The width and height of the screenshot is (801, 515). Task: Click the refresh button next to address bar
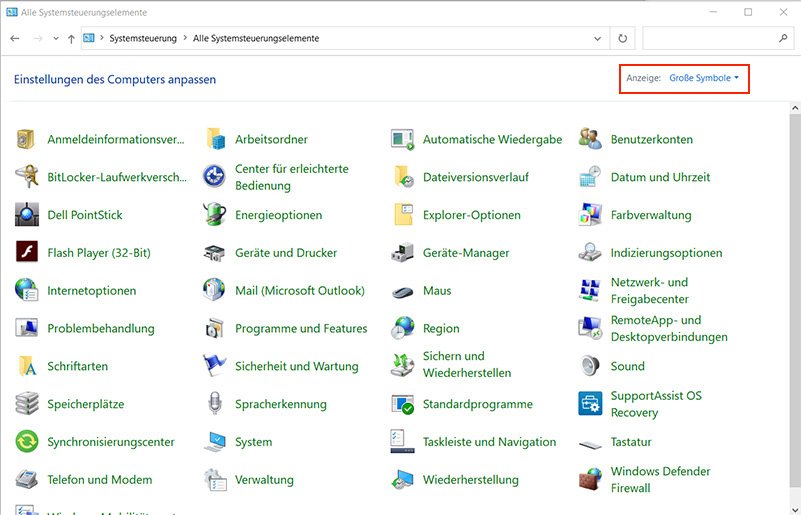623,38
